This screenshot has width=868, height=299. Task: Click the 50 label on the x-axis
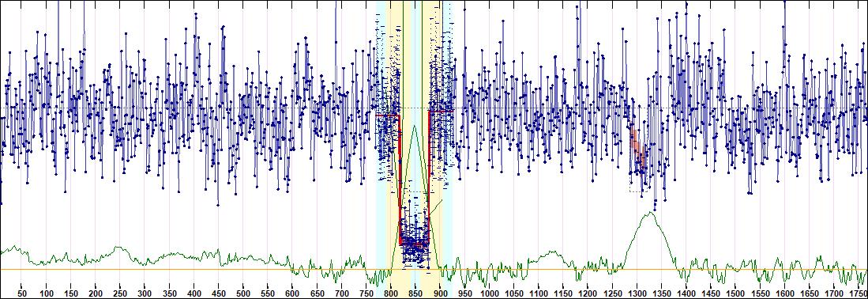22,293
